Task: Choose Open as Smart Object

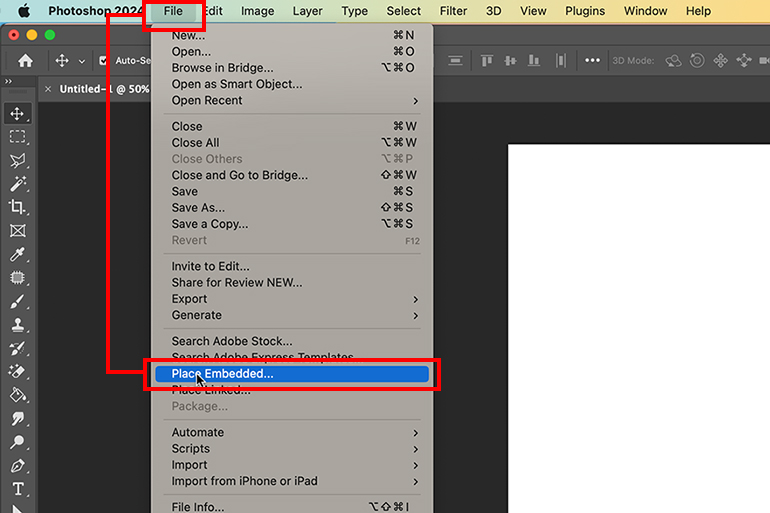Action: [x=293, y=84]
